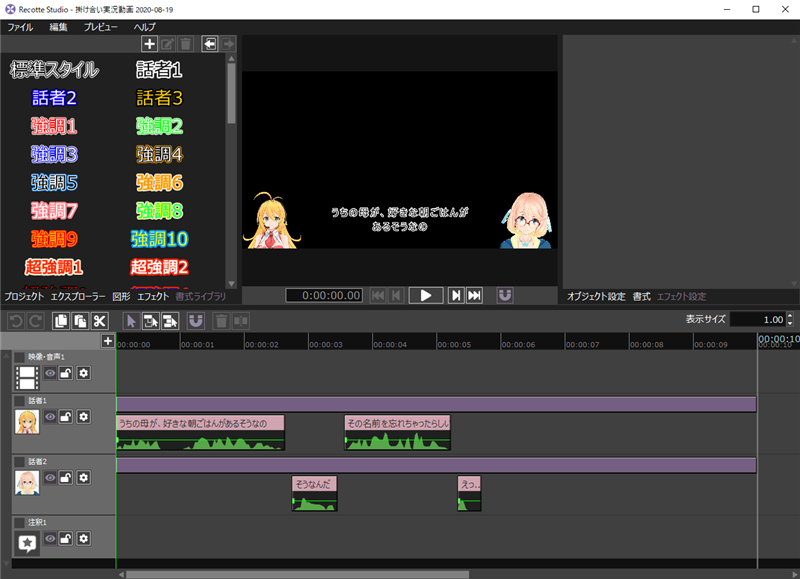
Task: Click the horizontal timeline scrollbar thumb
Action: click(x=297, y=574)
